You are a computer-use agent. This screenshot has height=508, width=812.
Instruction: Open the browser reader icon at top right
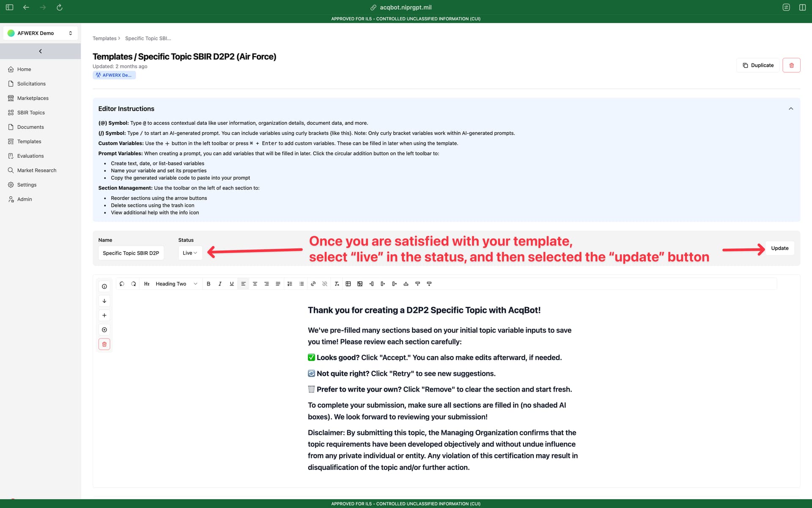(x=786, y=7)
